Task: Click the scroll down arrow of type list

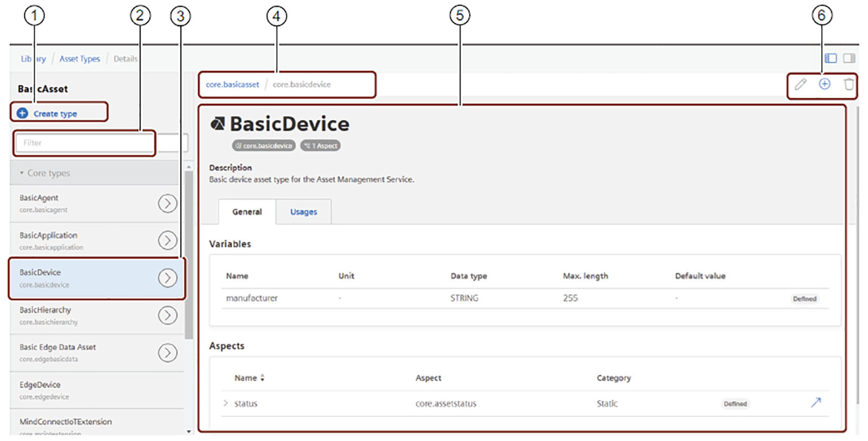Action: click(189, 432)
